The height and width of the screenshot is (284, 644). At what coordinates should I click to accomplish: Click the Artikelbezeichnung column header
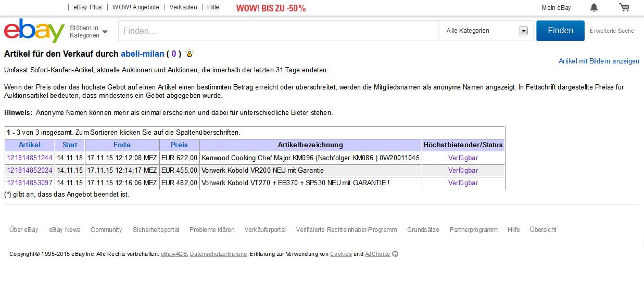point(310,145)
